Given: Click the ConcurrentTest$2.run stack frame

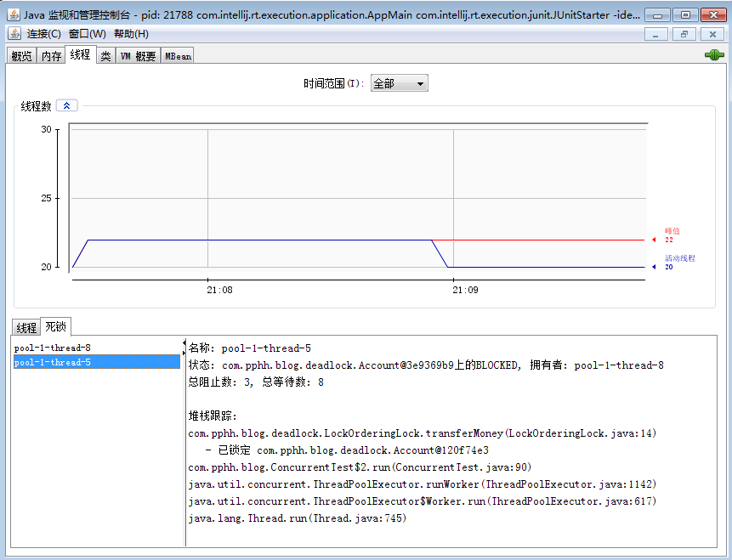Looking at the screenshot, I should click(x=360, y=467).
